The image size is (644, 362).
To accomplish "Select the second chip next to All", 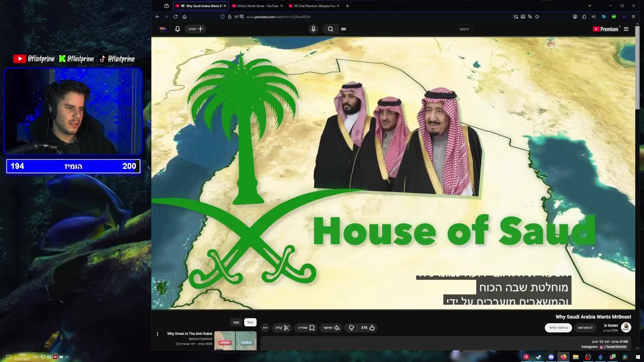I will [x=236, y=322].
